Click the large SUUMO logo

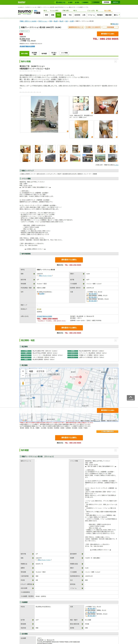(x=25, y=12)
